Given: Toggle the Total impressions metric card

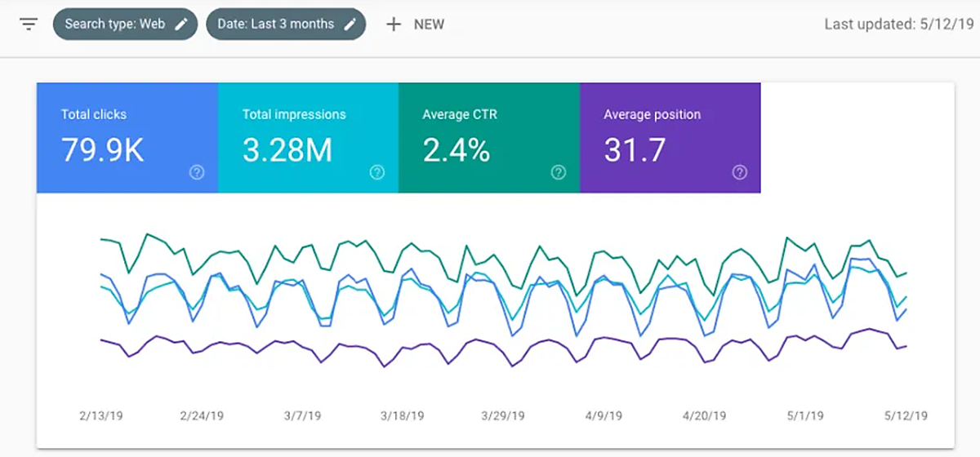Looking at the screenshot, I should (308, 137).
